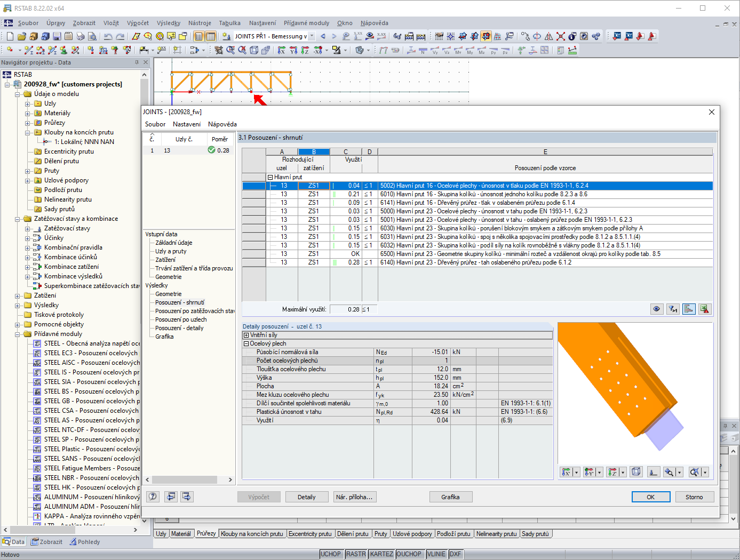This screenshot has width=740, height=560.
Task: Expand the Vnitřní síly details section
Action: click(246, 335)
